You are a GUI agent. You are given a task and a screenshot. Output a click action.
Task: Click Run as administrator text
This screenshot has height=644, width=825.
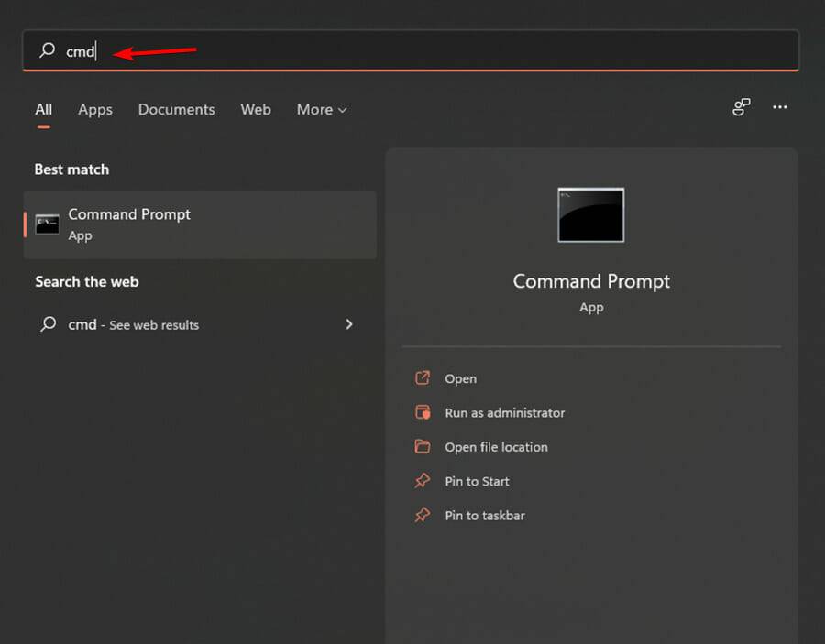[505, 413]
